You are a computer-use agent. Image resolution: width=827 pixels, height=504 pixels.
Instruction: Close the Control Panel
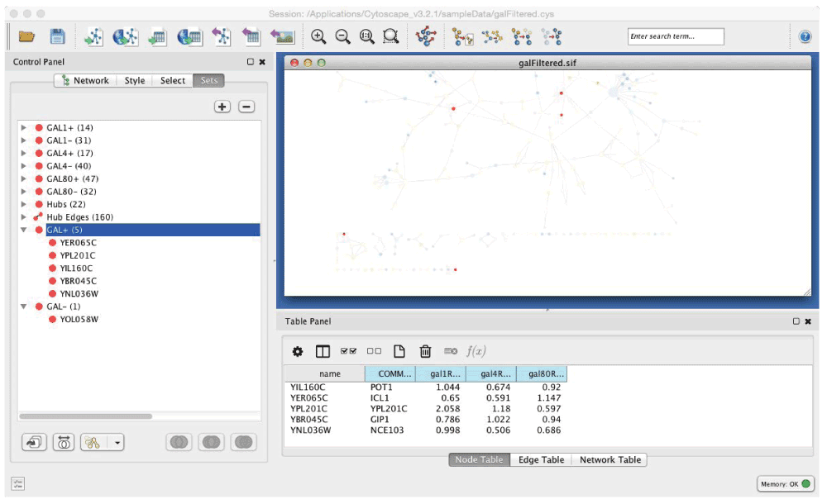(x=262, y=62)
